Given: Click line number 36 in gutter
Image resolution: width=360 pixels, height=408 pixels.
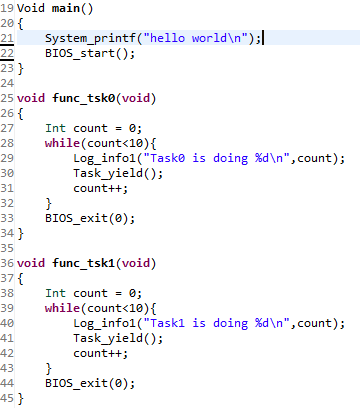Looking at the screenshot, I should pyautogui.click(x=7, y=263).
